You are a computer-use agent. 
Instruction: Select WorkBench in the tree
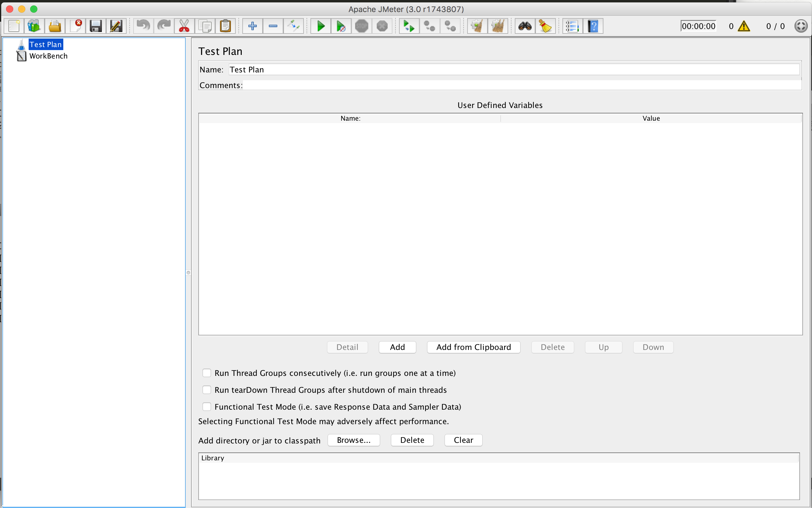[x=48, y=56]
